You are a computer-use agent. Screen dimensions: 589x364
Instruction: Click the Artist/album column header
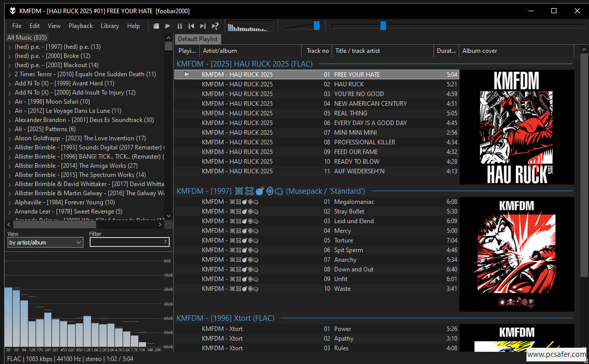[x=220, y=51]
